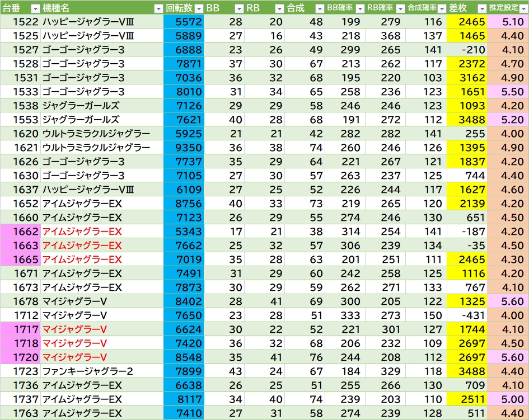Select 推定設定 cell 5.00 in row 1737

508,399
